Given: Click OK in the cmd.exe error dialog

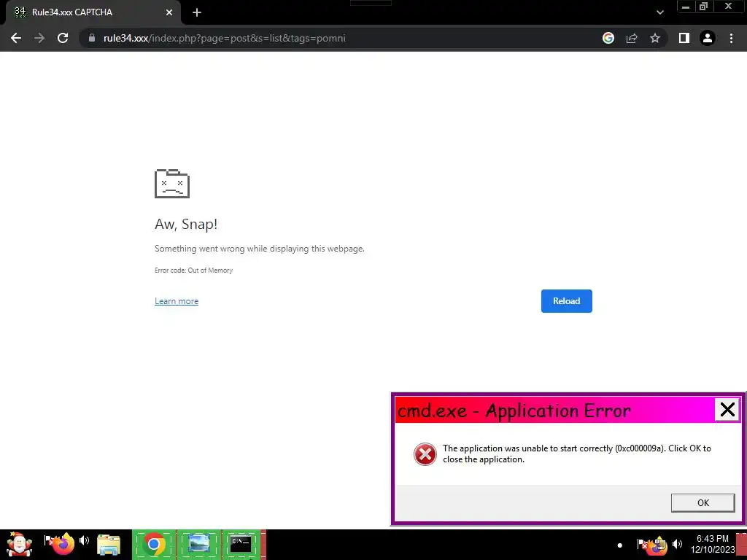Looking at the screenshot, I should click(703, 503).
